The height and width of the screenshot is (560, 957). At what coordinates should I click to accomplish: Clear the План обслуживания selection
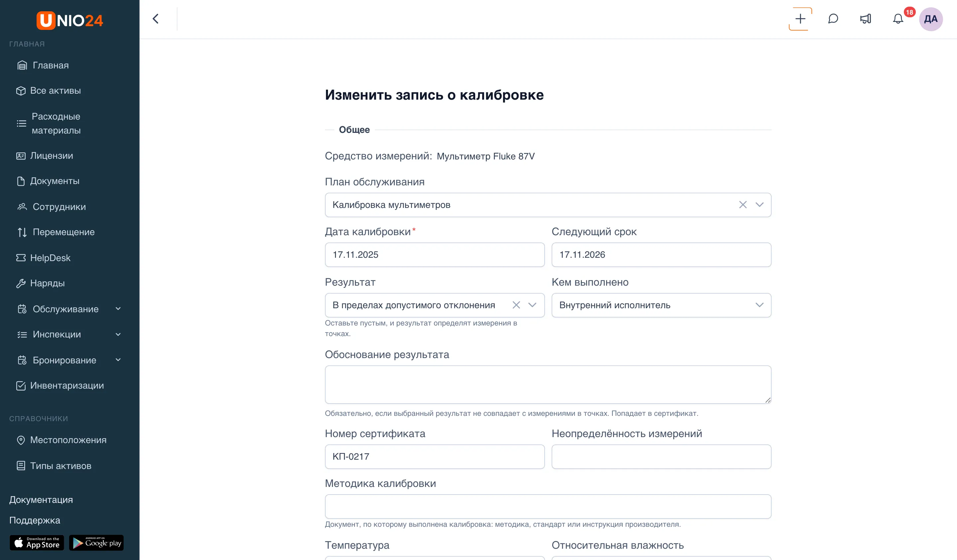pos(743,205)
